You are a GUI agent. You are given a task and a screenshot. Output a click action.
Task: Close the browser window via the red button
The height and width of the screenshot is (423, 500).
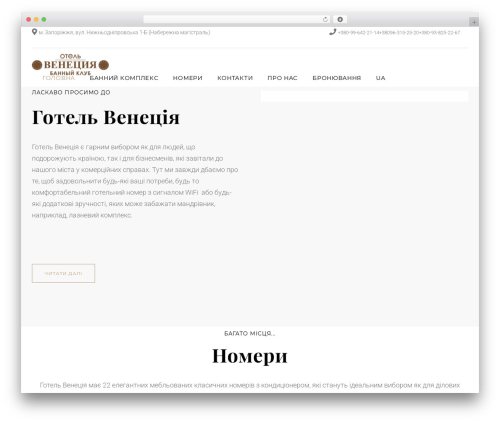coord(29,20)
